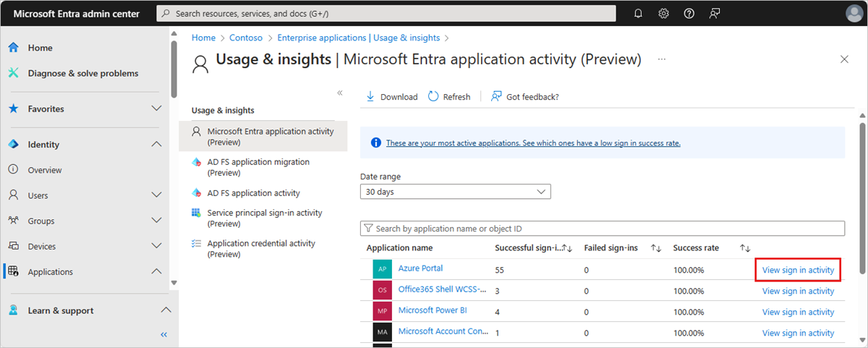Click the Download icon in toolbar

point(370,96)
